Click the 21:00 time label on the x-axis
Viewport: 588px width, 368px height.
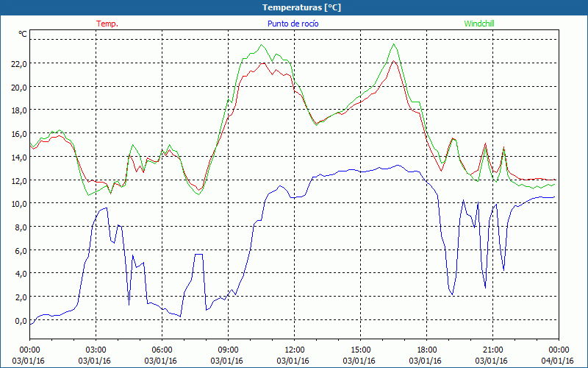coord(492,350)
